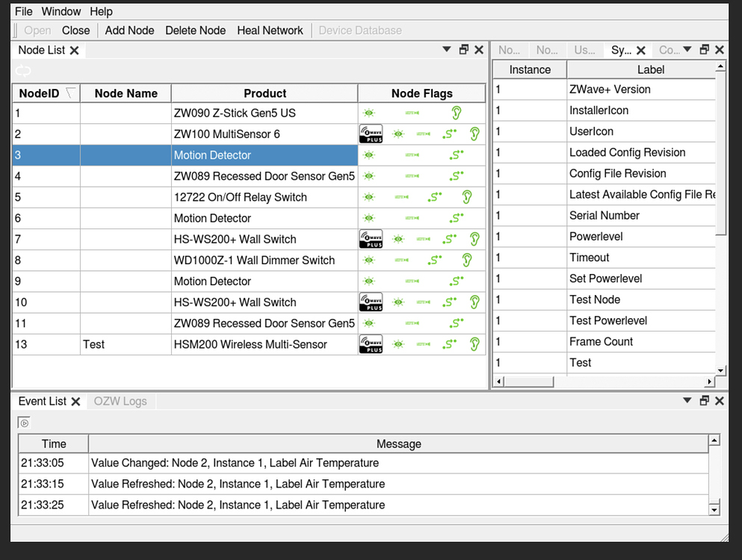Click the Heal Network button
The image size is (742, 560).
point(270,31)
